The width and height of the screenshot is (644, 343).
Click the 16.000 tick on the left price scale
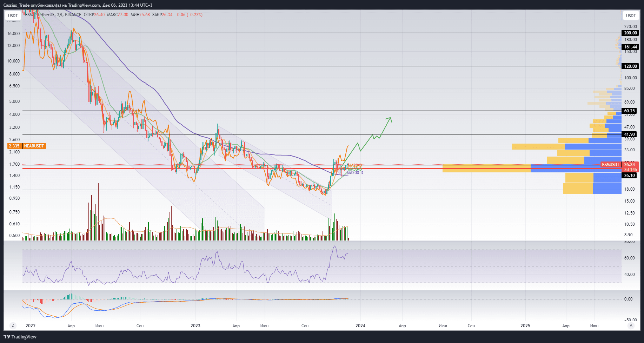tap(14, 34)
